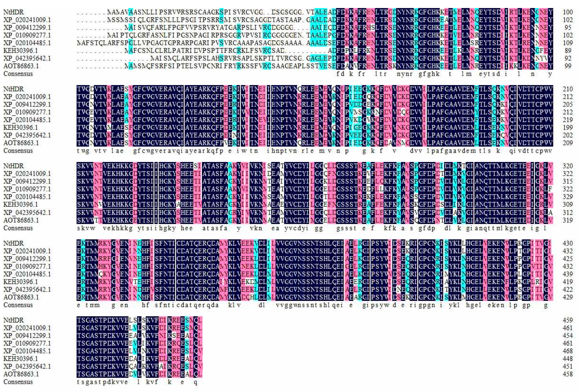The height and width of the screenshot is (392, 578).
Task: Click the end position number 210
Action: coord(568,89)
